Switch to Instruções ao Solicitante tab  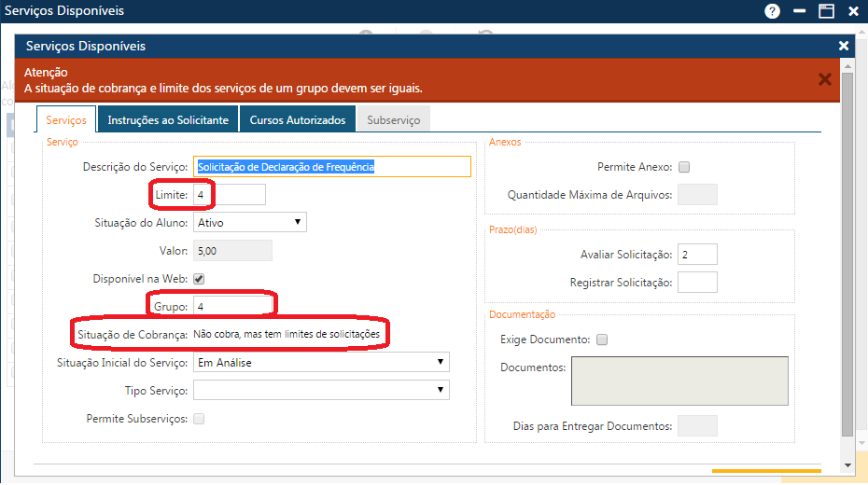168,120
